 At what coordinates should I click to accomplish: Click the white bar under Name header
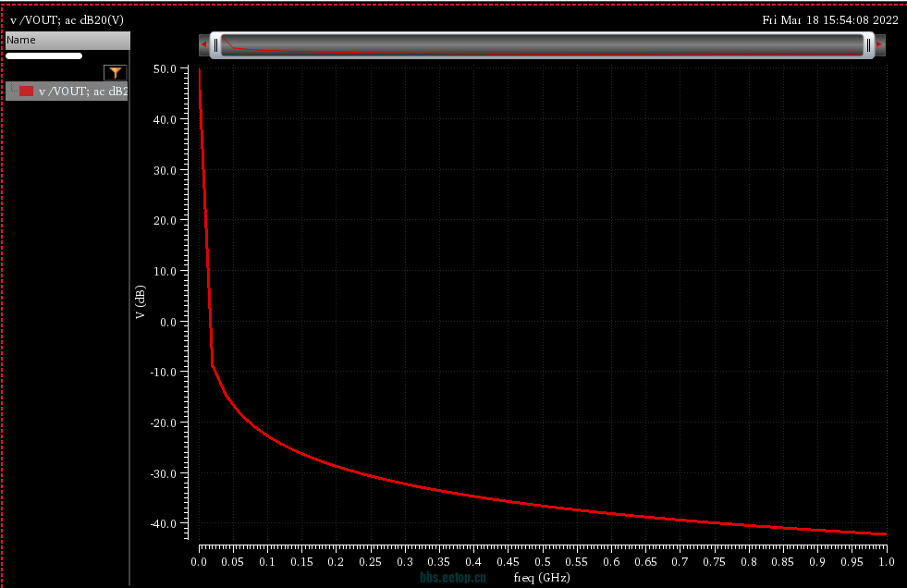(x=43, y=56)
